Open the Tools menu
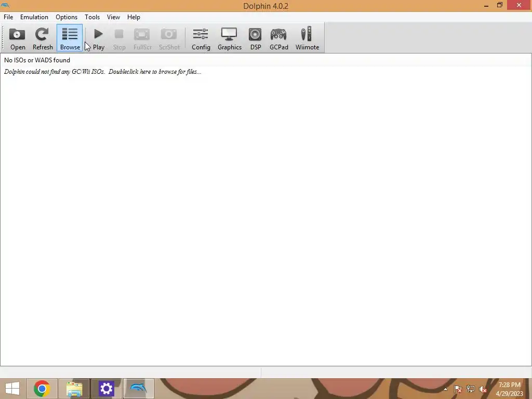532x399 pixels. click(x=92, y=17)
